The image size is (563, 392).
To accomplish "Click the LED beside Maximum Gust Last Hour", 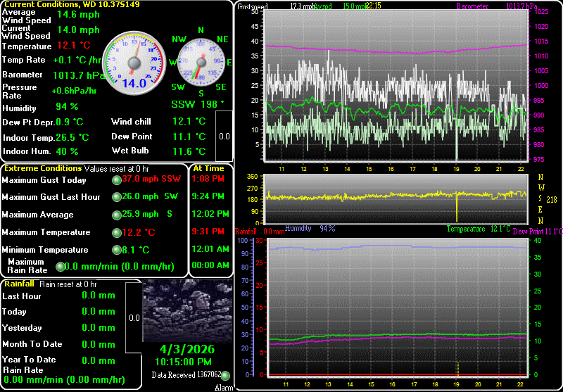I will [117, 197].
